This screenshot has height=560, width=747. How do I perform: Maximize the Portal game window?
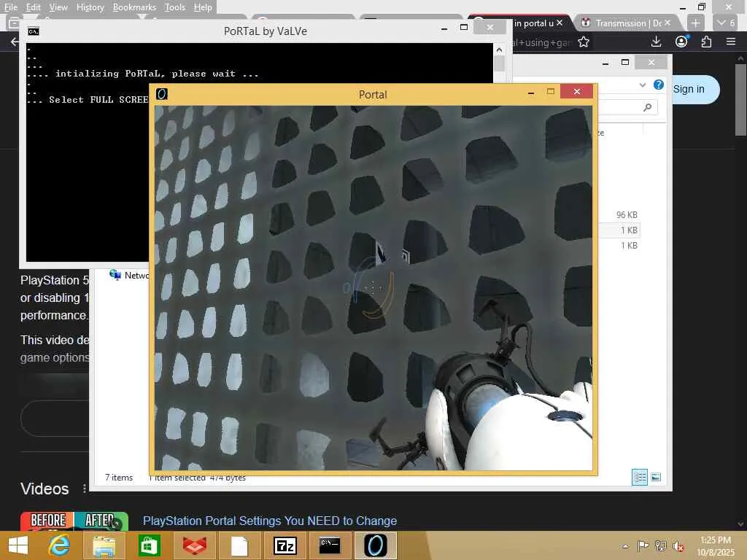pyautogui.click(x=551, y=92)
